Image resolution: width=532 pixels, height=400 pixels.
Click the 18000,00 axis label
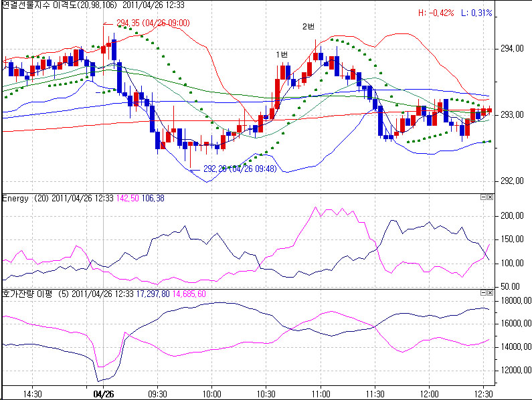(515, 301)
